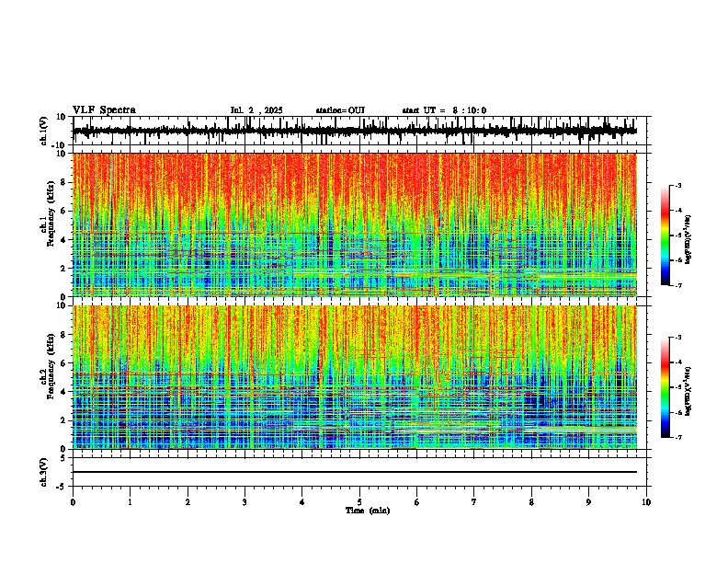Click inside the ch.2 spectrogram plot
This screenshot has height=563, width=728.
click(x=355, y=377)
